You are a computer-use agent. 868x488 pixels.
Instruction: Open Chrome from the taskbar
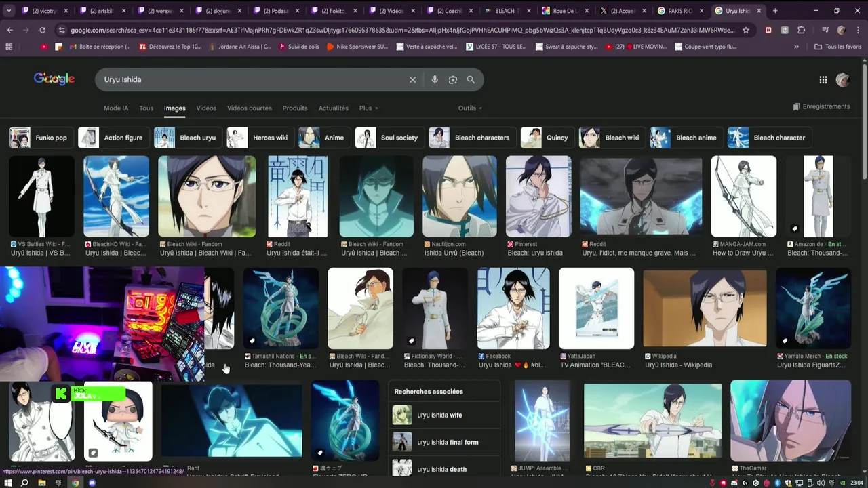coord(75,483)
